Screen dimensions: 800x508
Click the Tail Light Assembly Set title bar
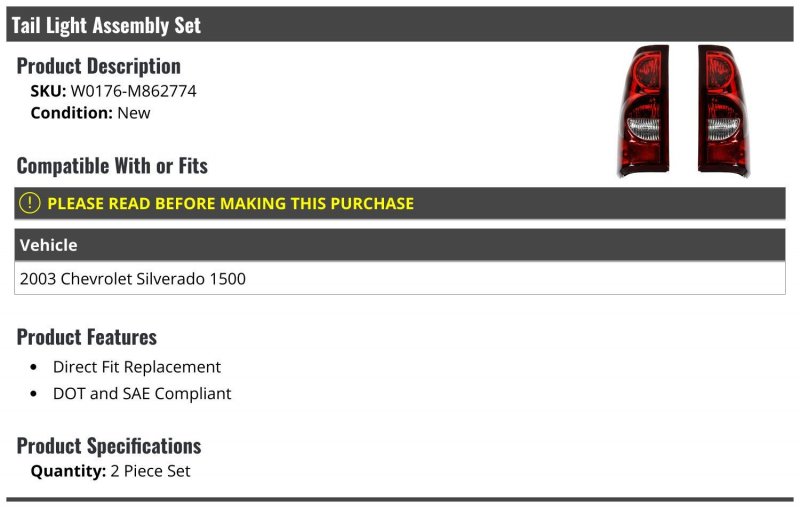click(399, 24)
